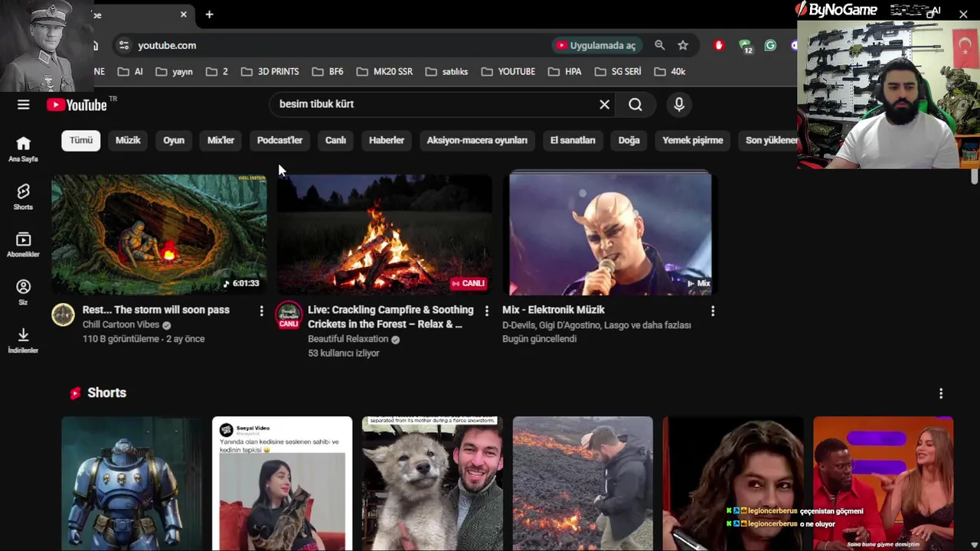Select the Canlı filter chip
Screen dimensions: 980x551
pos(335,140)
